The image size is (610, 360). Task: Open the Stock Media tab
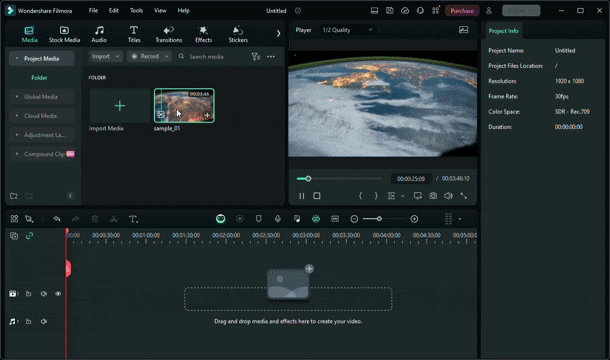[x=64, y=34]
